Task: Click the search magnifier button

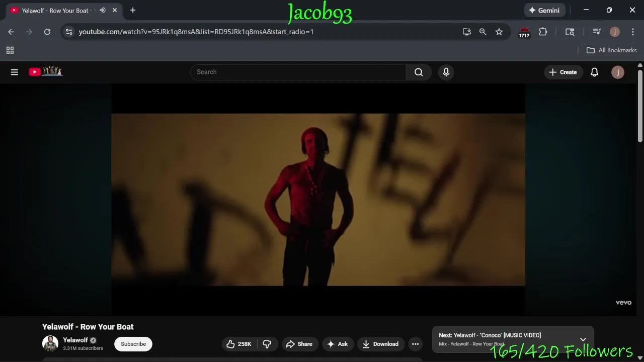Action: [x=419, y=72]
